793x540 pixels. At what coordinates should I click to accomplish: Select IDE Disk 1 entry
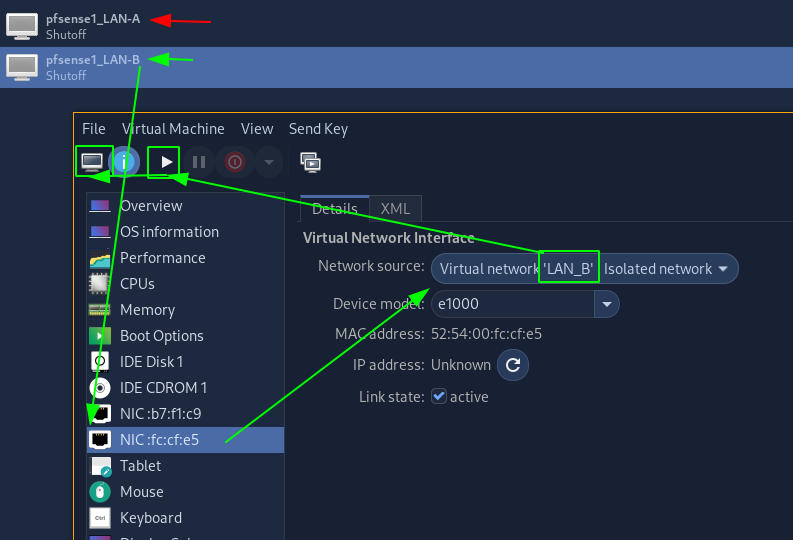[x=185, y=362]
